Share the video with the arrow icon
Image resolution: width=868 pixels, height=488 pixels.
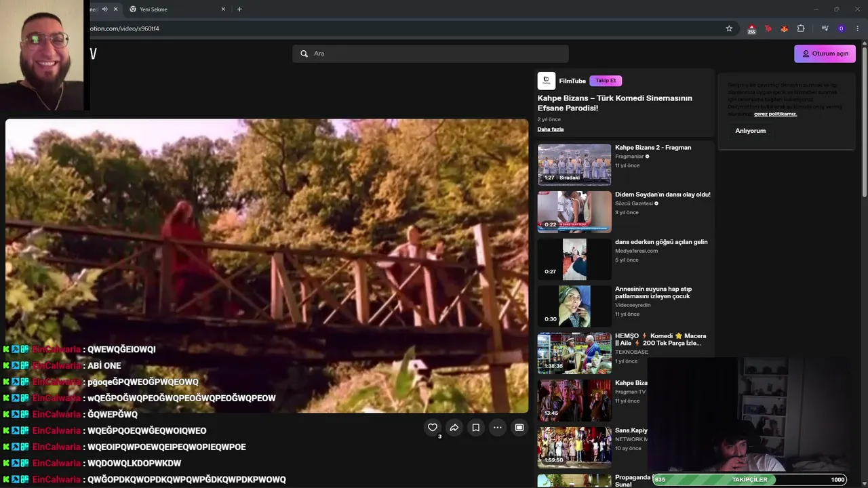point(454,428)
